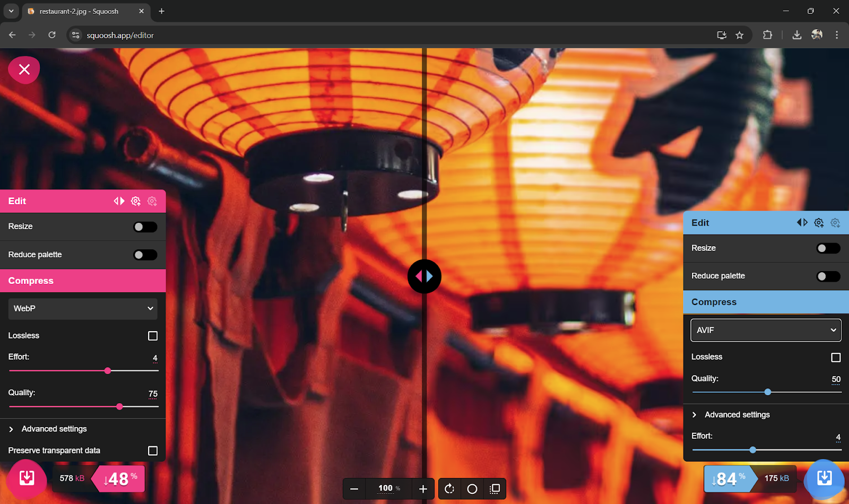Zoom in with the plus button
Viewport: 849px width, 504px height.
(423, 489)
